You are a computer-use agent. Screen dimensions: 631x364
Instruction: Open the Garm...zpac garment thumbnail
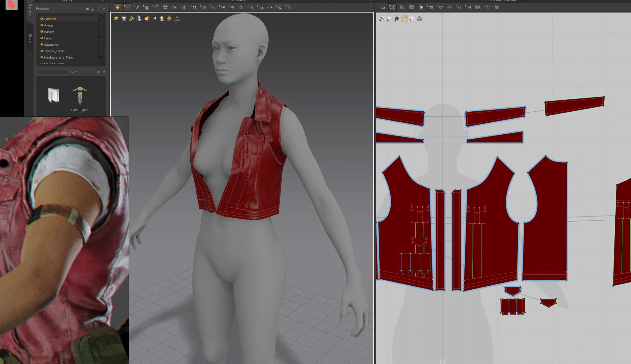[x=80, y=99]
